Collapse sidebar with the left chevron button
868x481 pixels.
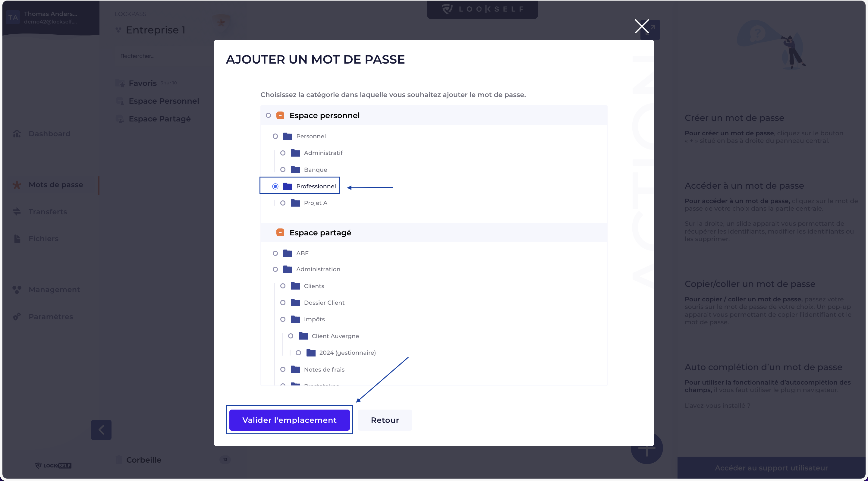pos(101,430)
